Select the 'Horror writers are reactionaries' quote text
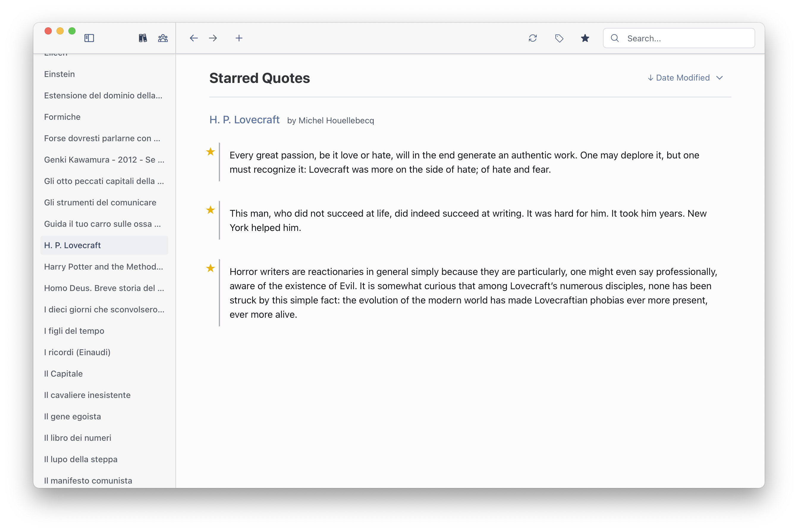 tap(474, 293)
